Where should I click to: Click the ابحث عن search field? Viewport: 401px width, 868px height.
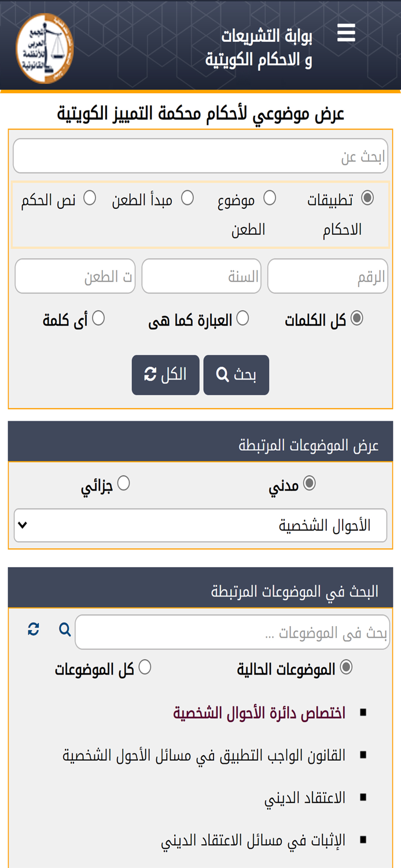point(200,156)
